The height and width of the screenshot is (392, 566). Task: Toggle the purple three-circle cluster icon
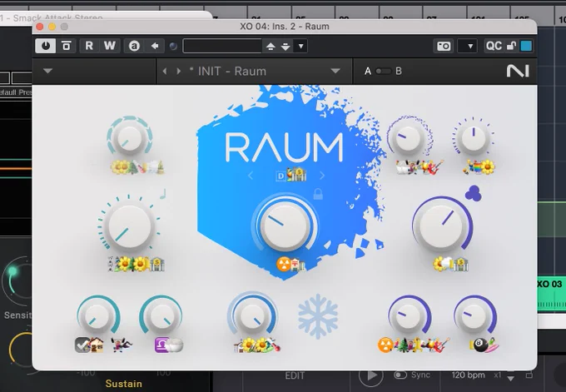[x=474, y=193]
